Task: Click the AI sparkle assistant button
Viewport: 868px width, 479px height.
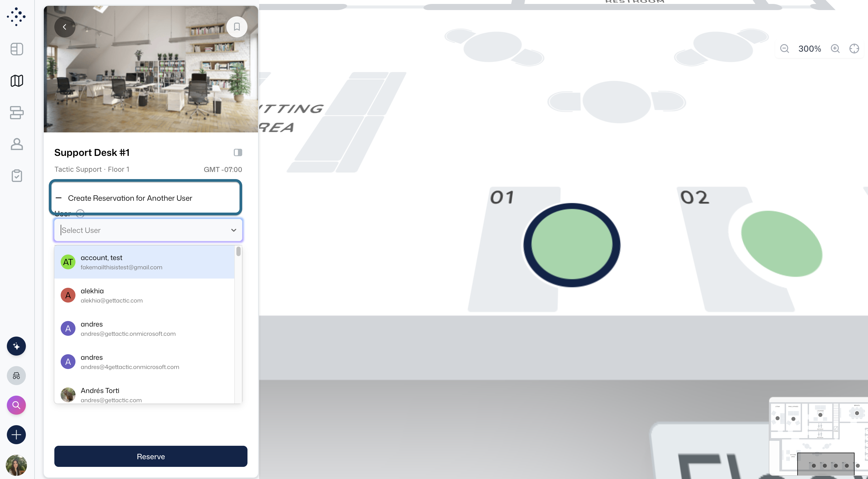Action: [16, 346]
